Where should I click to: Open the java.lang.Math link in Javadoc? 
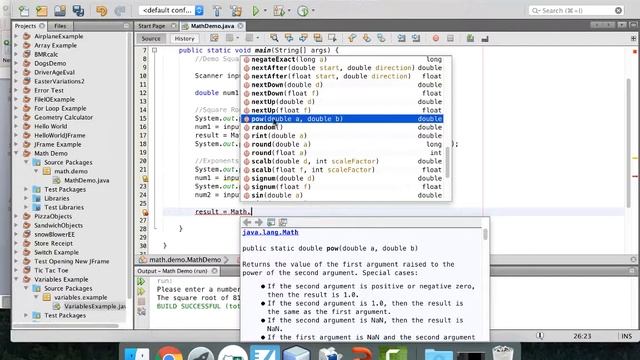click(270, 232)
